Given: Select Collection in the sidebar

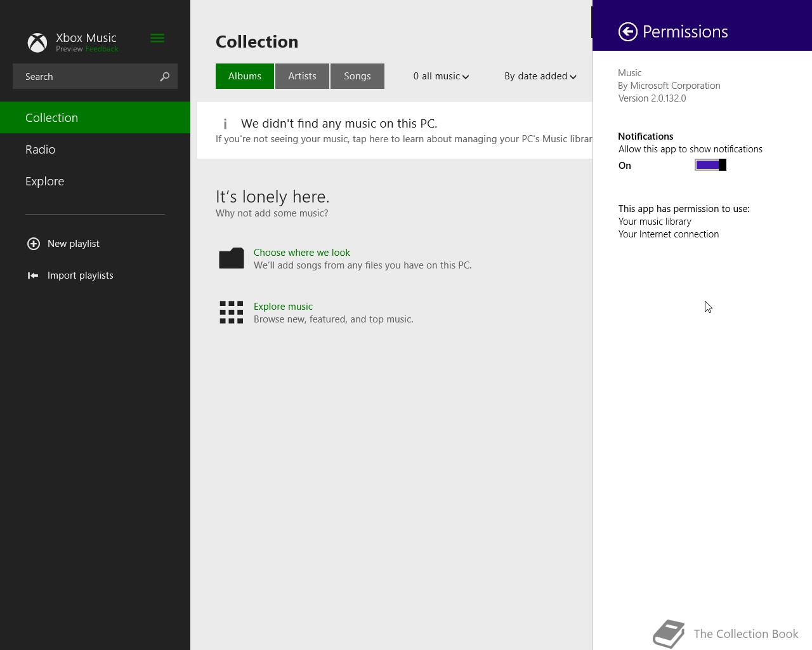Looking at the screenshot, I should [x=95, y=117].
